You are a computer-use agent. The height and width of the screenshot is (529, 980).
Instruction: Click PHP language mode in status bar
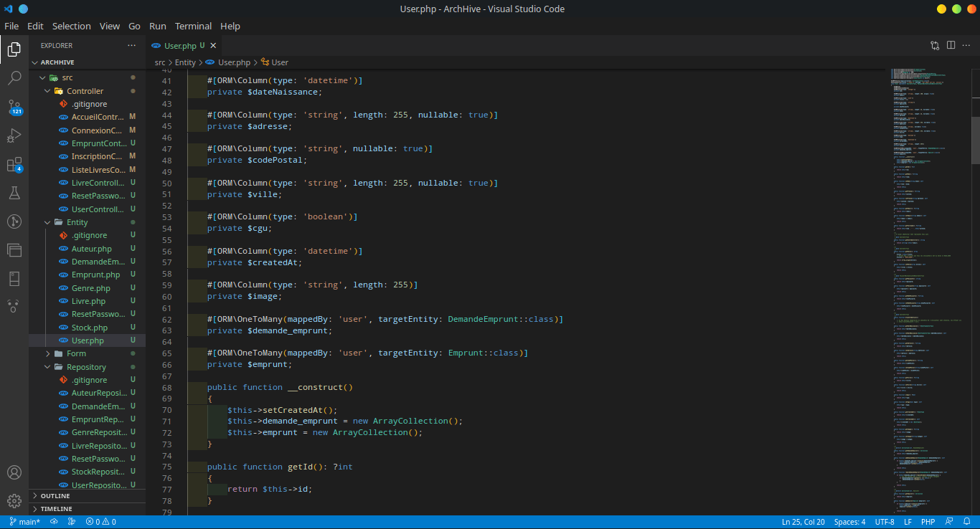point(928,522)
